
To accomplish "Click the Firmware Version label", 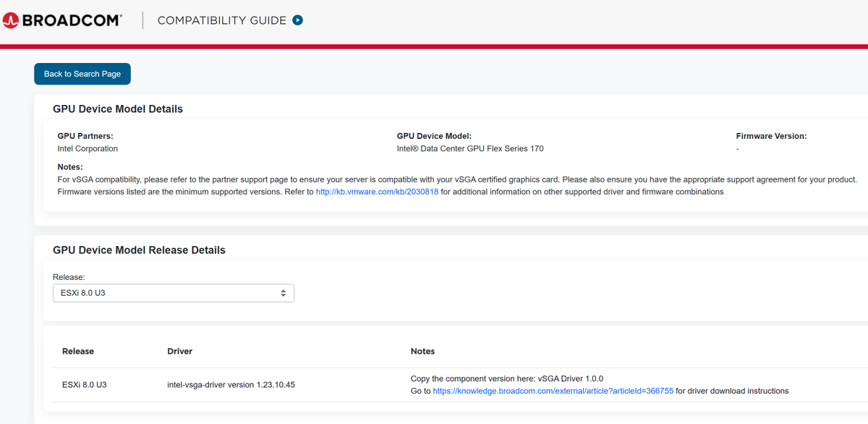I will pyautogui.click(x=771, y=136).
